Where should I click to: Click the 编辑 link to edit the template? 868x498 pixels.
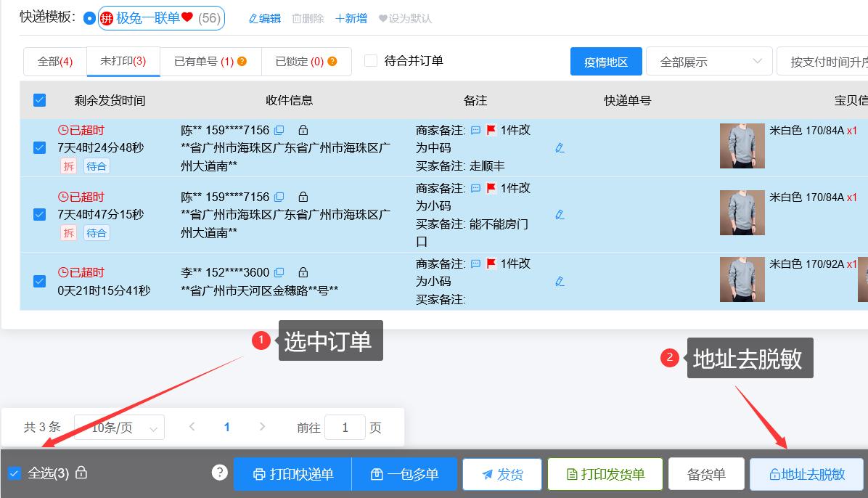pos(264,18)
